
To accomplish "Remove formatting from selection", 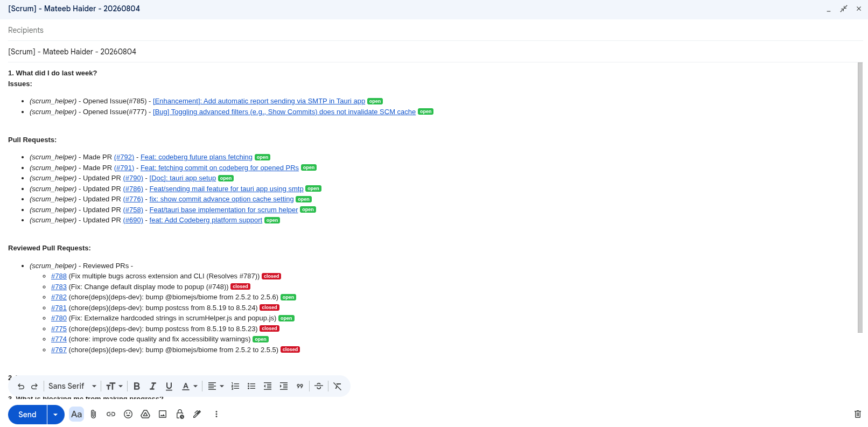I will [x=338, y=386].
